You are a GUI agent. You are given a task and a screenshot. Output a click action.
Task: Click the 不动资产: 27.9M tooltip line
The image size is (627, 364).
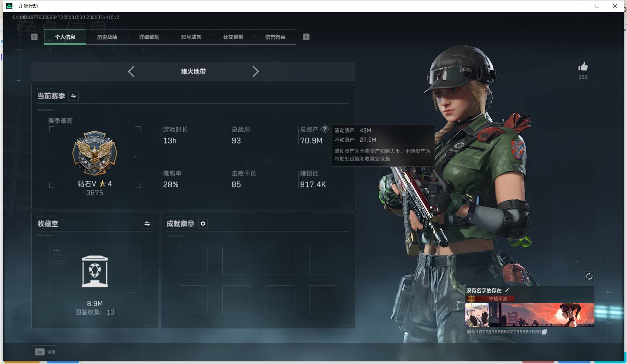tap(355, 140)
